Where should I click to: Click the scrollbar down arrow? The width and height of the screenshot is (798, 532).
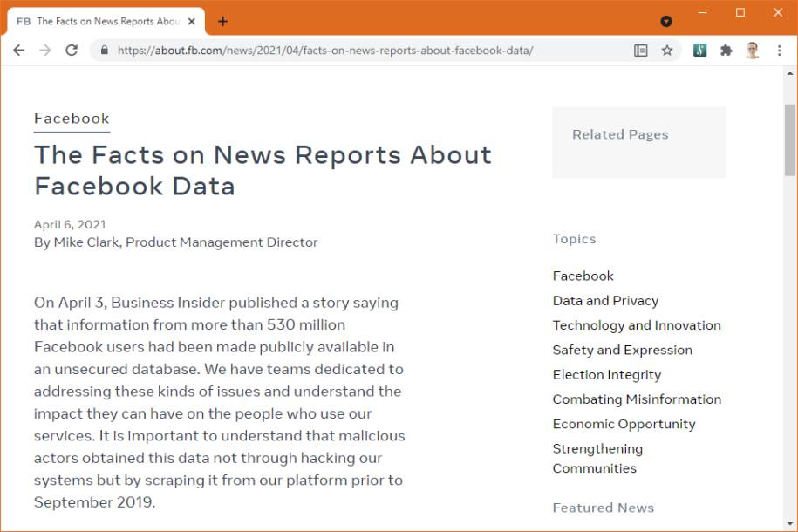tap(790, 523)
